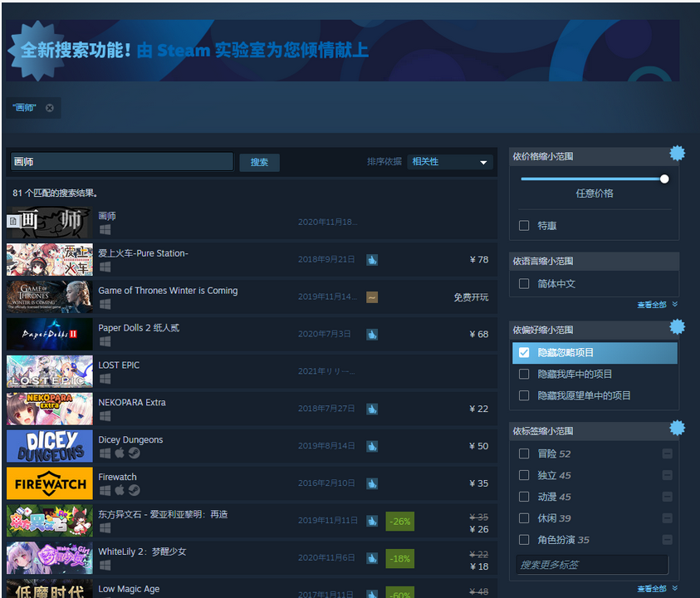Image resolution: width=700 pixels, height=598 pixels.
Task: Open the LOST EPIC result title
Action: click(x=119, y=365)
